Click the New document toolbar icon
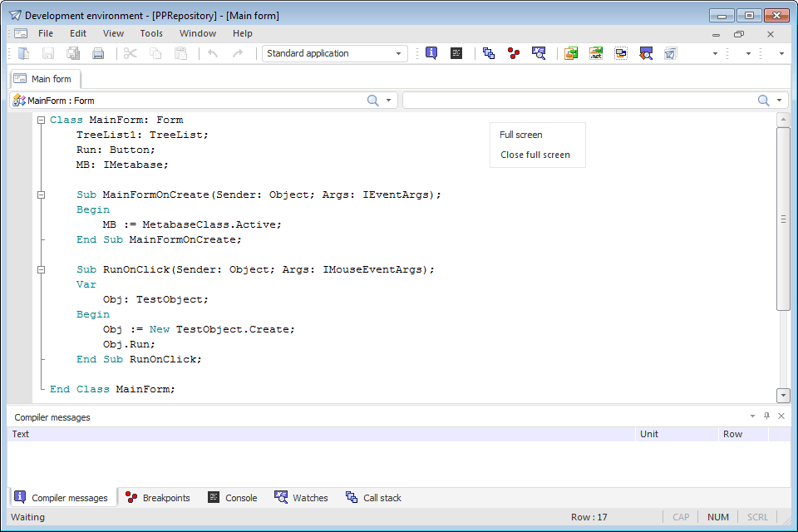The width and height of the screenshot is (798, 532). click(x=23, y=53)
